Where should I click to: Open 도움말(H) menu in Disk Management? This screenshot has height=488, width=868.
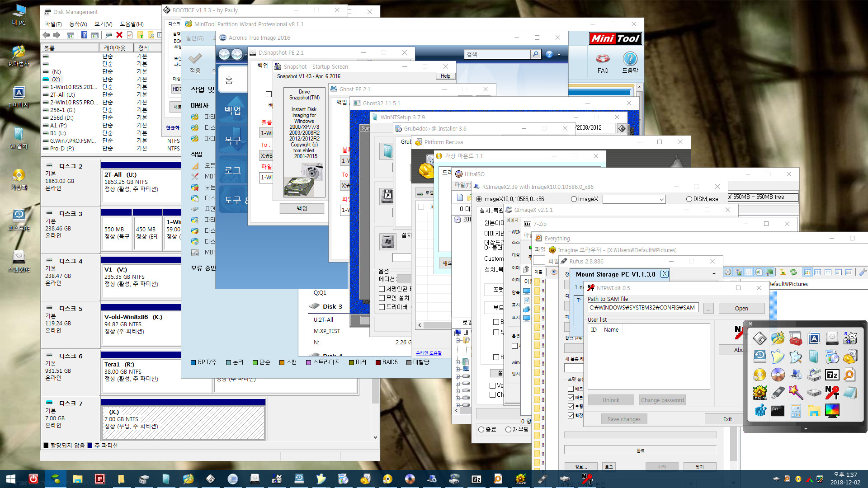[132, 24]
